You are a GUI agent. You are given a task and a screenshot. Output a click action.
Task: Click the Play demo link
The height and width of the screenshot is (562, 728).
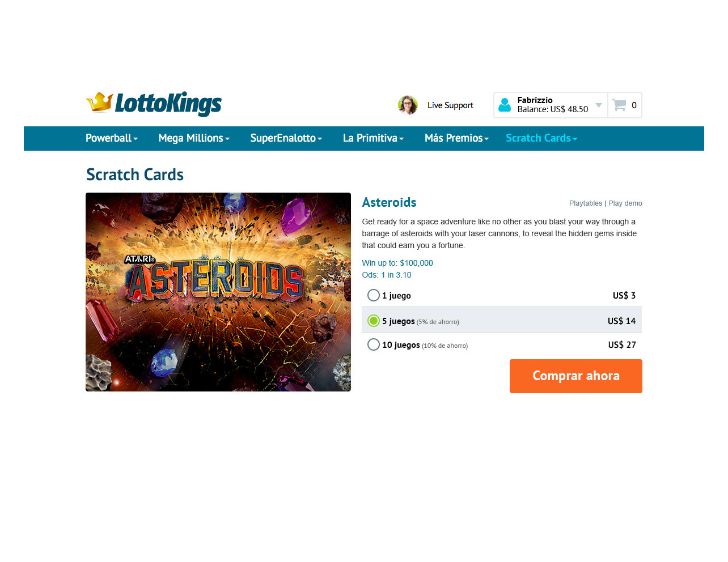pyautogui.click(x=625, y=203)
